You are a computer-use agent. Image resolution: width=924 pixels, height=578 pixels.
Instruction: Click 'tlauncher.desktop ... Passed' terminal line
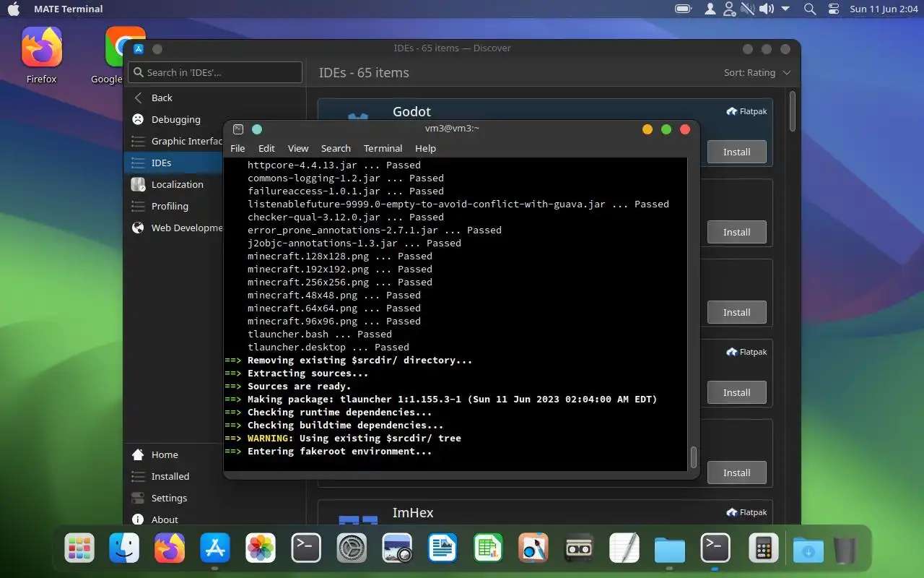(328, 347)
